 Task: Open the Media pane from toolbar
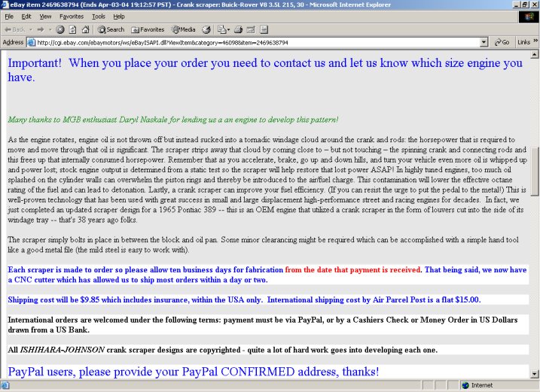tap(184, 29)
